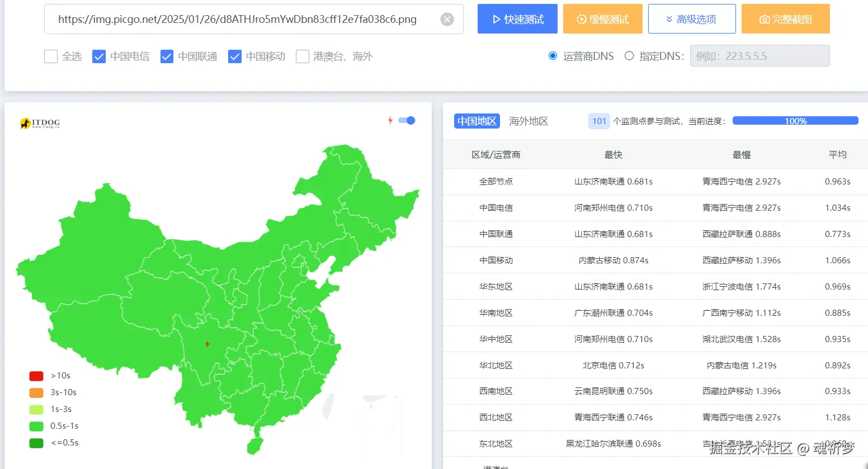Click the 平均 column header

[838, 155]
